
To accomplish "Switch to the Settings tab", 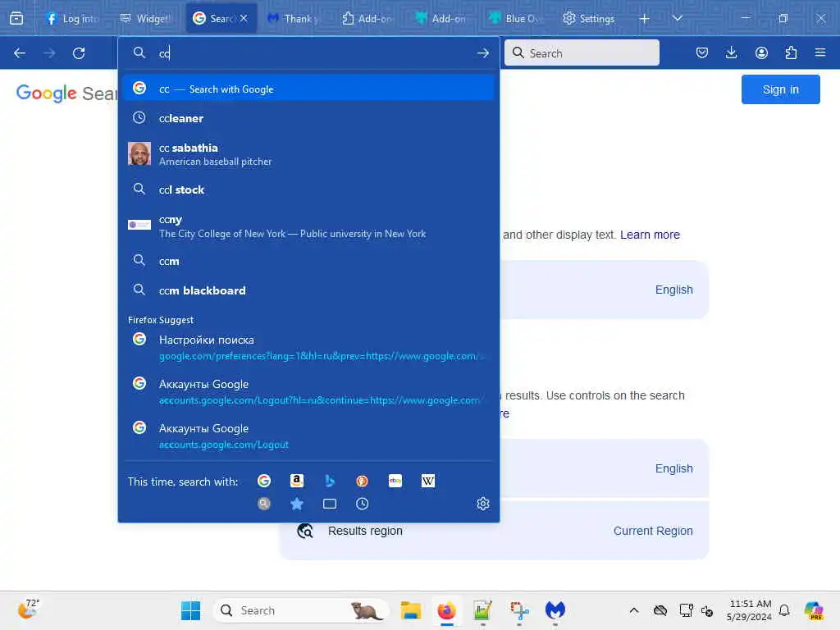I will (x=589, y=18).
